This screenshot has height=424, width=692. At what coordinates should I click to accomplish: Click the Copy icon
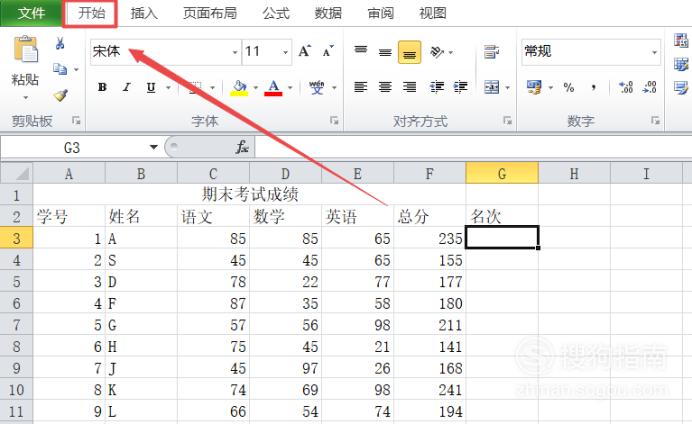60,69
